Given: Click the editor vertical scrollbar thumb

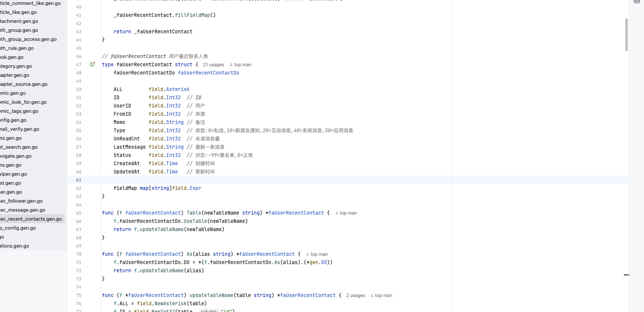Looking at the screenshot, I should pyautogui.click(x=626, y=34).
